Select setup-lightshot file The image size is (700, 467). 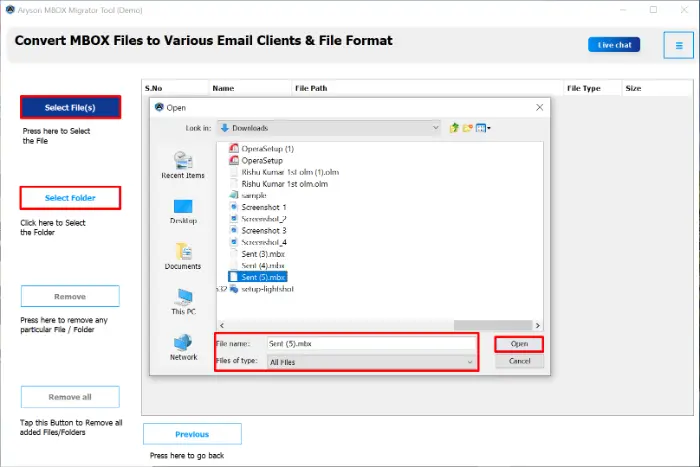pyautogui.click(x=261, y=289)
